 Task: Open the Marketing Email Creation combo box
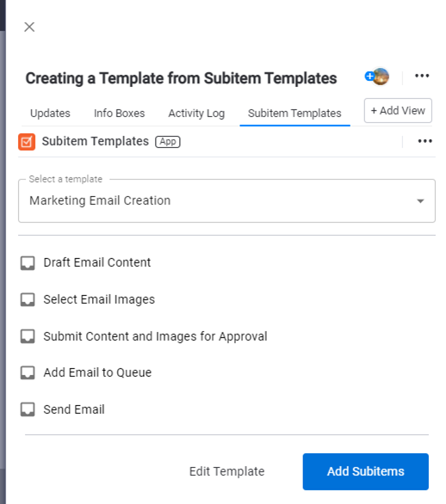point(226,201)
